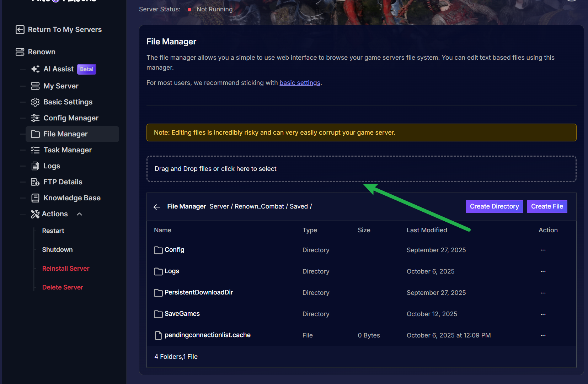The width and height of the screenshot is (588, 384).
Task: Click the Logs document icon
Action: tap(35, 166)
